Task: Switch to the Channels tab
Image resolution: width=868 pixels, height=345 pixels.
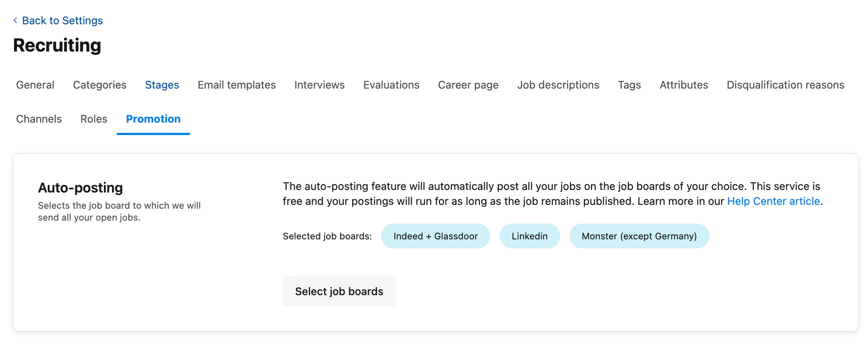Action: [39, 119]
